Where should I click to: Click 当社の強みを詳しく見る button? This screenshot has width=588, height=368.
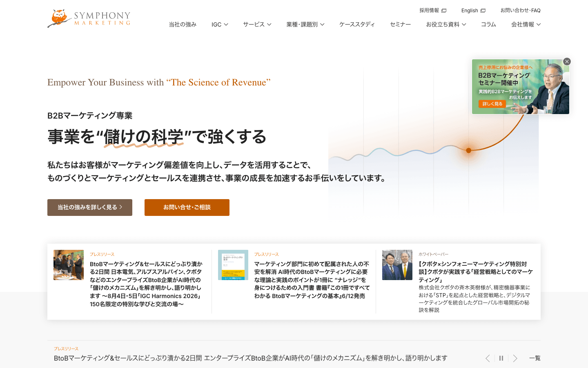tap(90, 207)
